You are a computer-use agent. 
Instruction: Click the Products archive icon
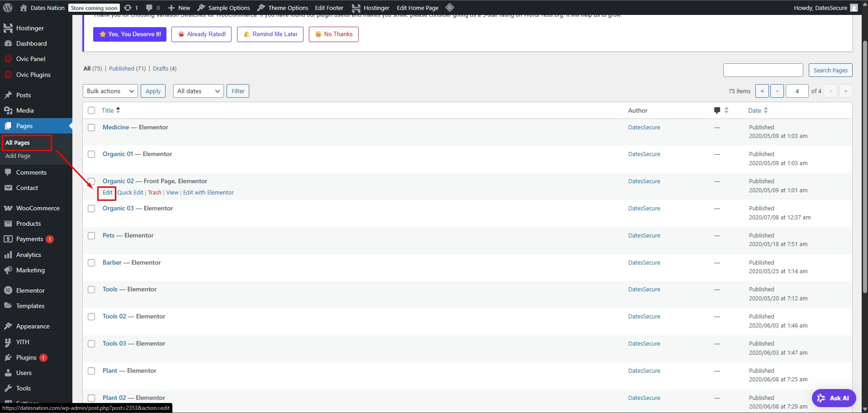(x=8, y=223)
